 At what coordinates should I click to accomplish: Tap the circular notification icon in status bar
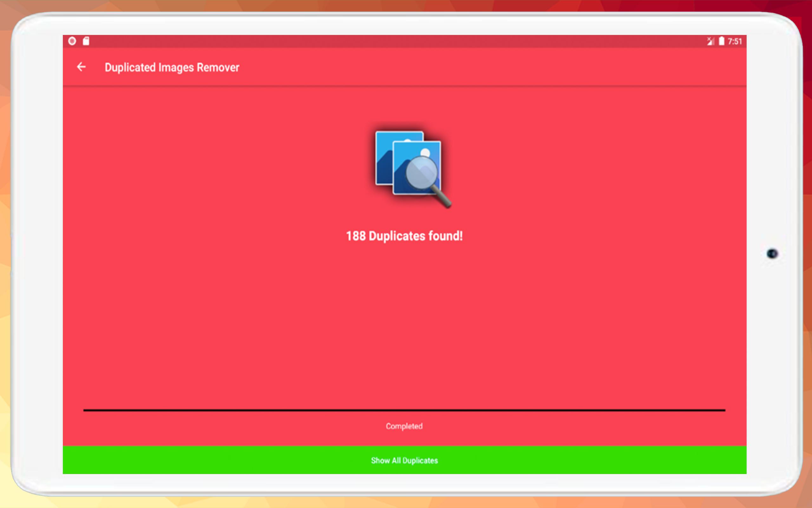tap(72, 41)
